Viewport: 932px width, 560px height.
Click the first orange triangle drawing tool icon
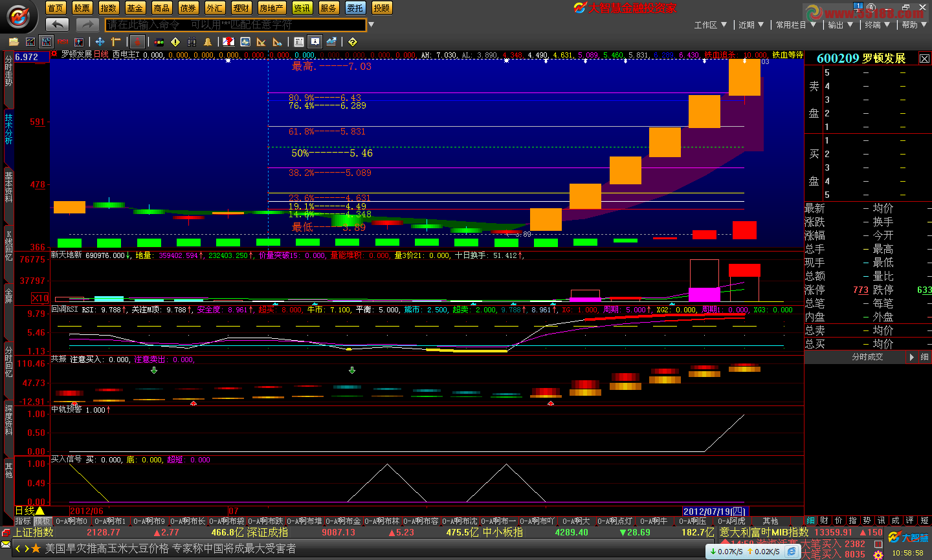click(261, 42)
